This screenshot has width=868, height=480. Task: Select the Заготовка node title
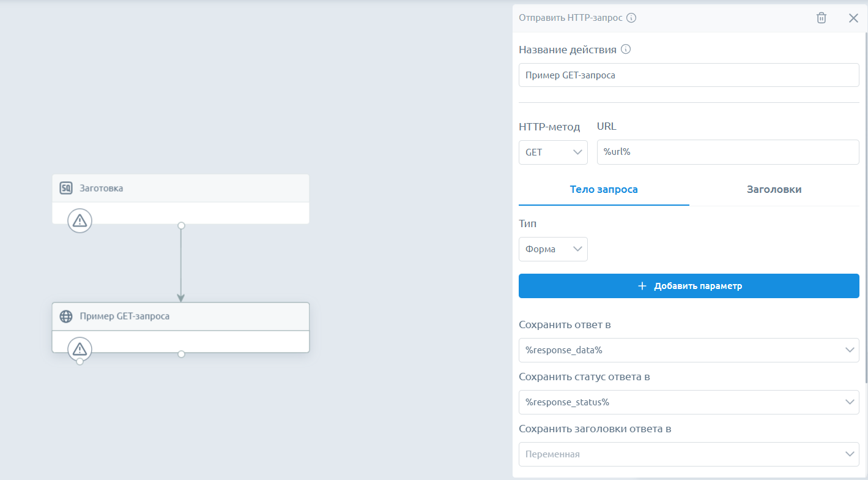coord(102,188)
